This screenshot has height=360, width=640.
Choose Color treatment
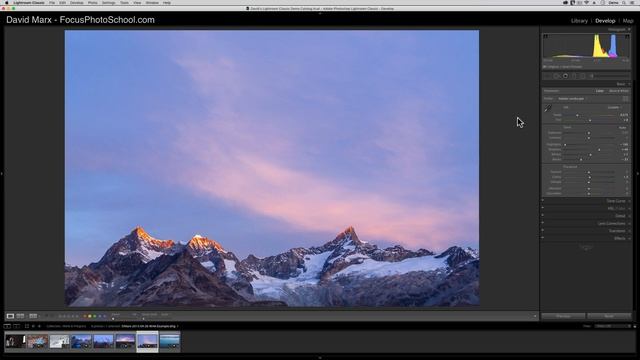600,91
